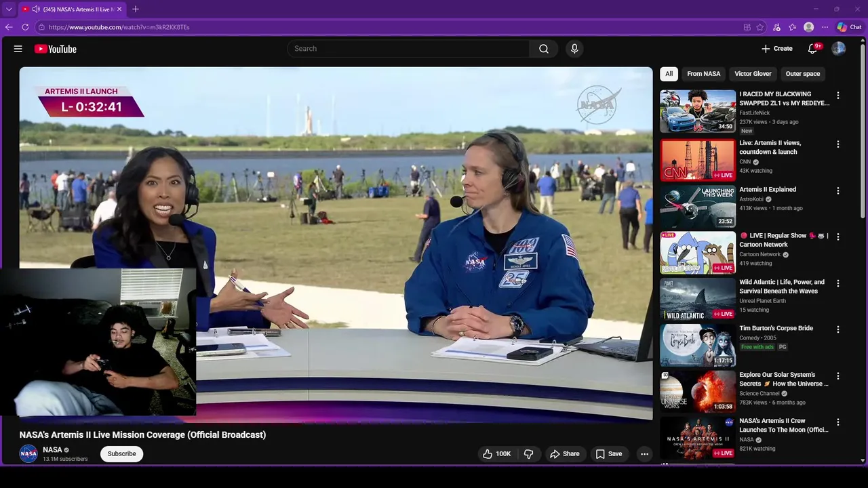Image resolution: width=868 pixels, height=488 pixels.
Task: Click the browser address bar URL
Action: coord(119,27)
